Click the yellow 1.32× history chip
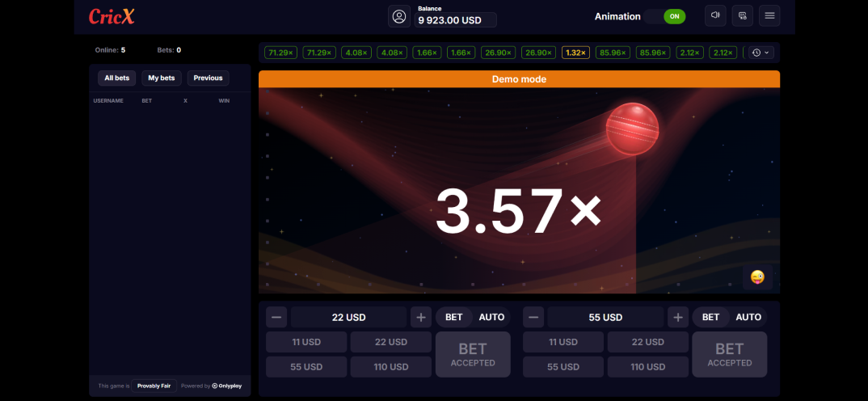 coord(575,53)
